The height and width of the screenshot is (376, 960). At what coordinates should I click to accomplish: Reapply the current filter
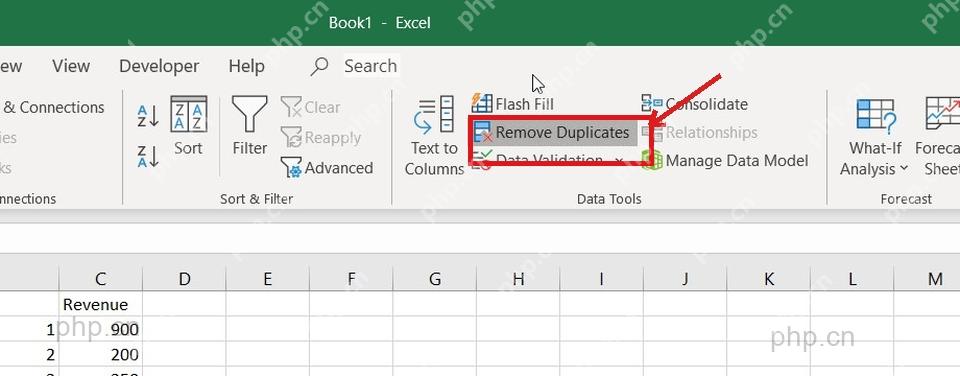click(321, 138)
